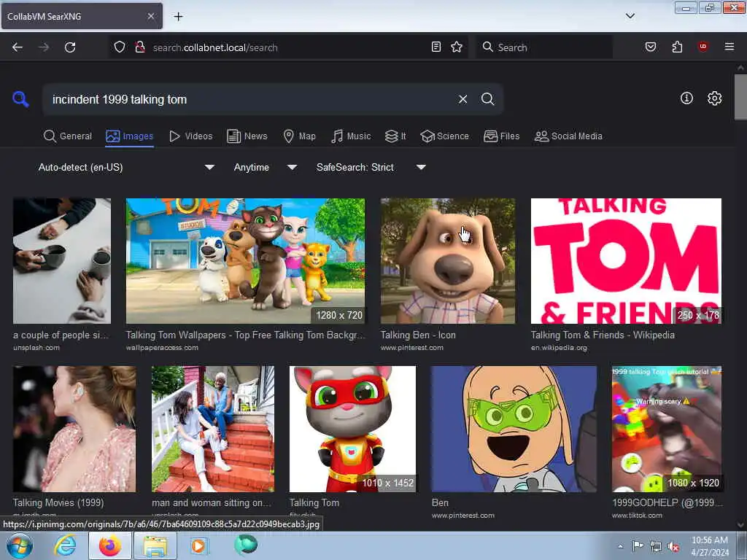Open Firefox hamburger application menu
Viewport: 747px width, 560px height.
pyautogui.click(x=729, y=47)
